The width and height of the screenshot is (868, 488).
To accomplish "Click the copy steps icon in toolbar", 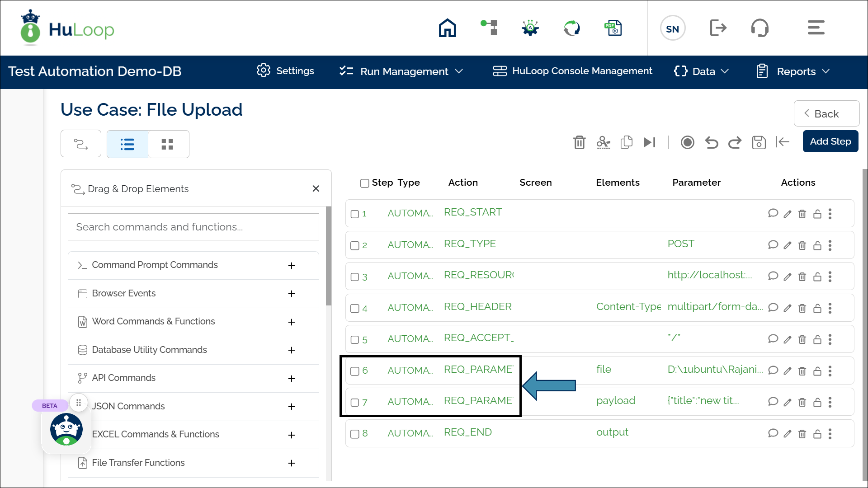I will point(626,142).
